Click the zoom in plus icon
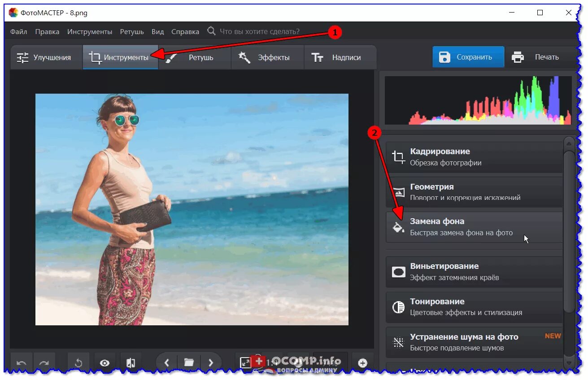The height and width of the screenshot is (380, 588). pos(363,363)
